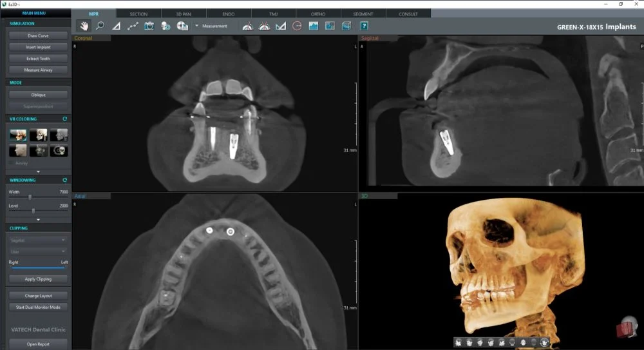Adjust the Windowing Width slider
The height and width of the screenshot is (350, 644).
(x=30, y=197)
